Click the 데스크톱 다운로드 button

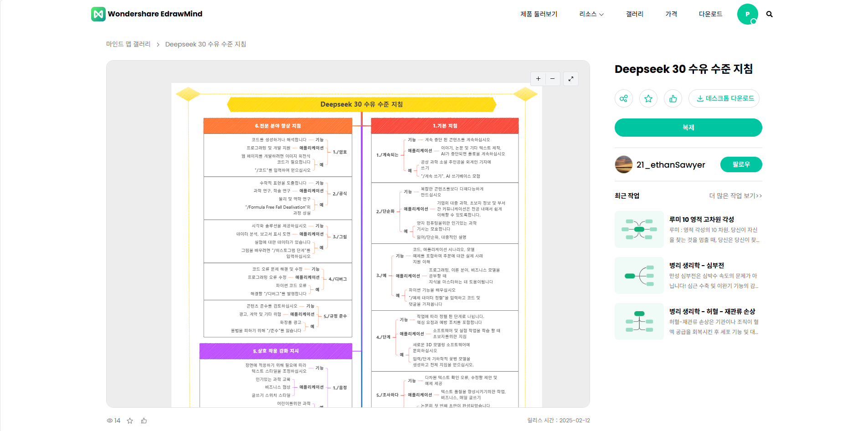coord(724,98)
